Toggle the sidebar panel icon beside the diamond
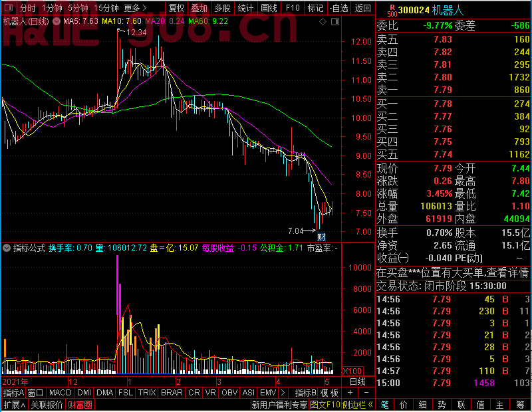The height and width of the screenshot is (412, 532). click(335, 22)
